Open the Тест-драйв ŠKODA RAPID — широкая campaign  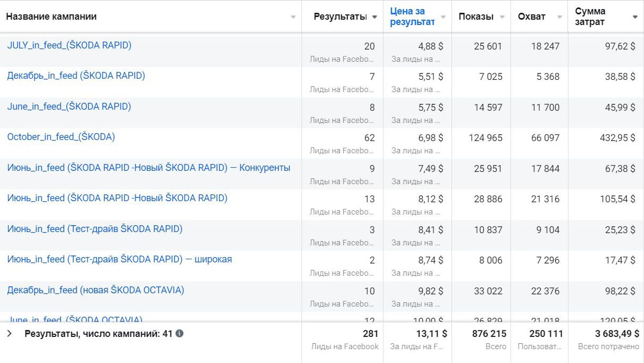[x=120, y=259]
